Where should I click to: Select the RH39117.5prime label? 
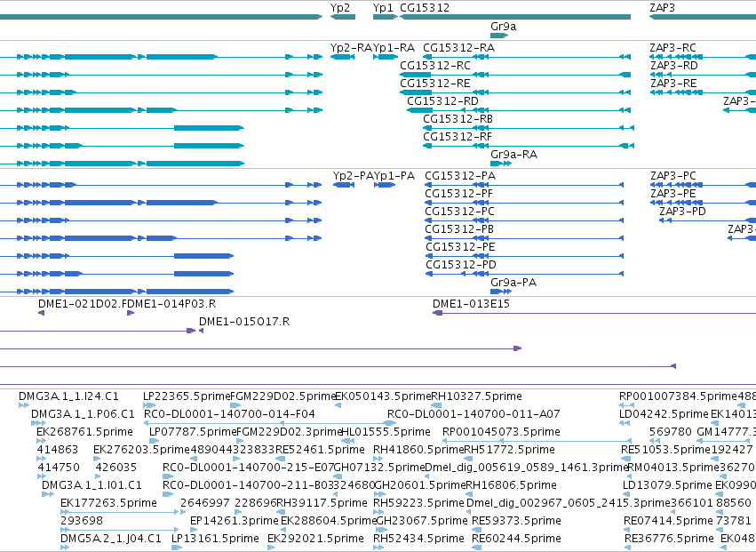point(322,503)
